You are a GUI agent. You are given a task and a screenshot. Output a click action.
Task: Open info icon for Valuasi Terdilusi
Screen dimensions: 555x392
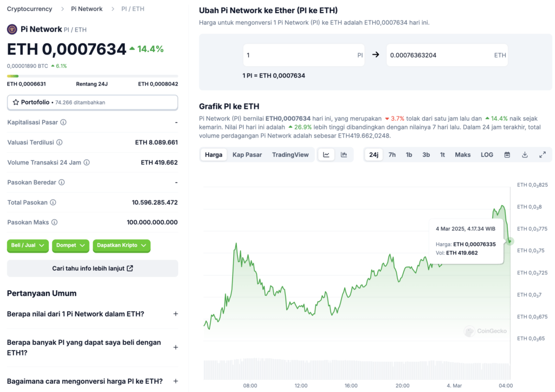click(60, 142)
